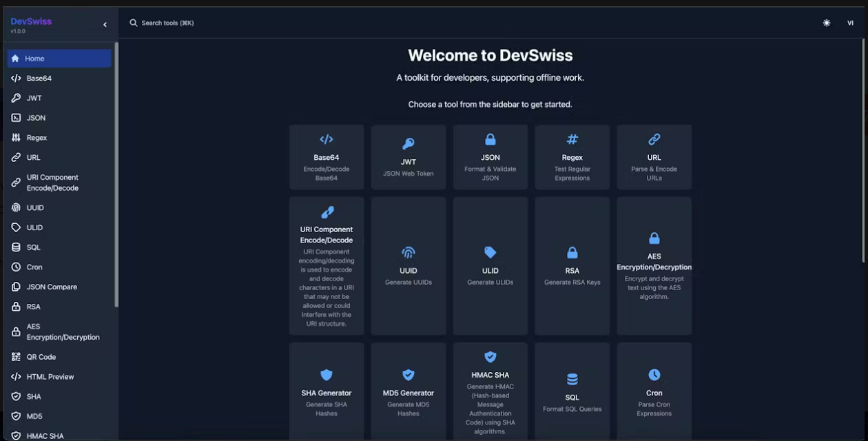This screenshot has width=868, height=441.
Task: Open the RSA Generate Keys card
Action: (572, 266)
